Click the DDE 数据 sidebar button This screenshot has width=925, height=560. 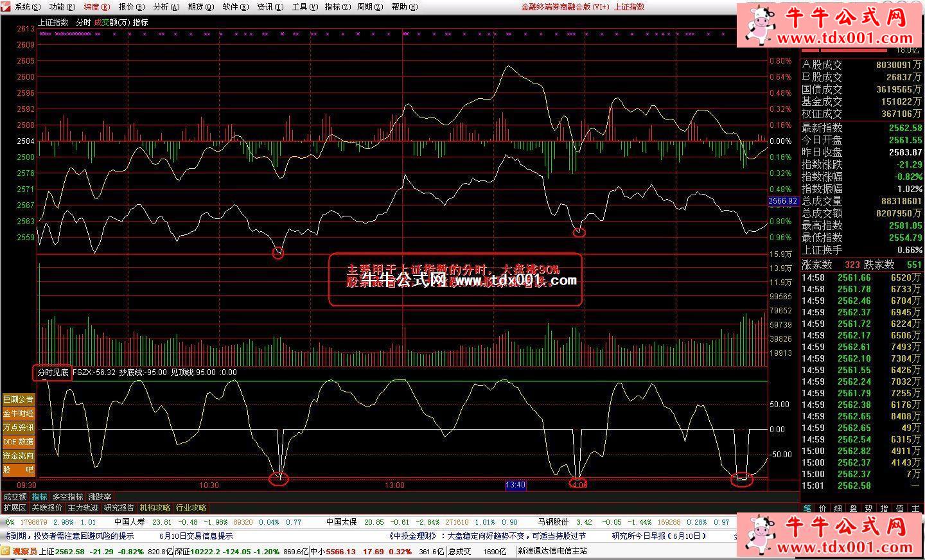[x=18, y=442]
